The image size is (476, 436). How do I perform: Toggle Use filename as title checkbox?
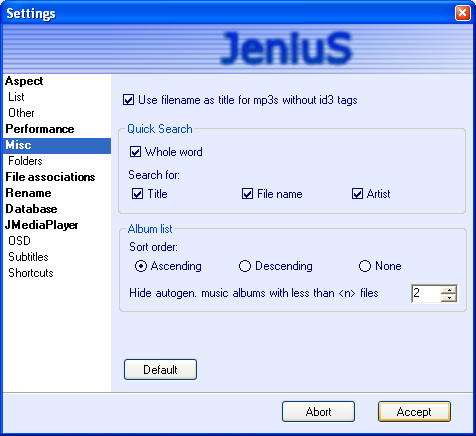coord(128,100)
